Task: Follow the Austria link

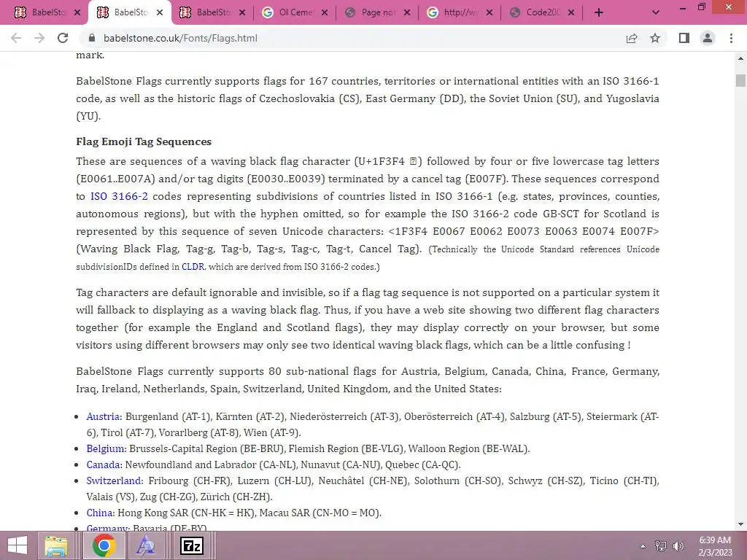Action: tap(103, 416)
